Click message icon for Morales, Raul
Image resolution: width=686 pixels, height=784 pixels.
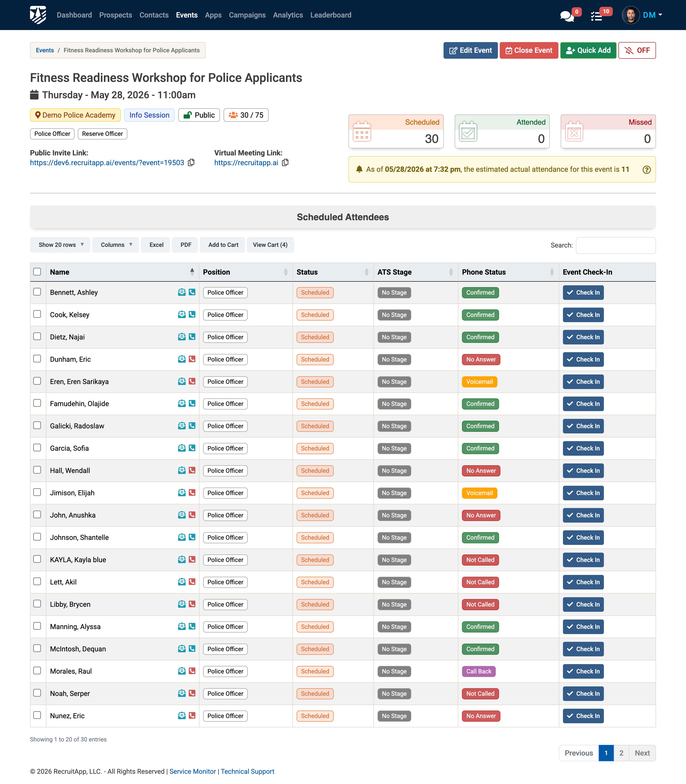[182, 671]
